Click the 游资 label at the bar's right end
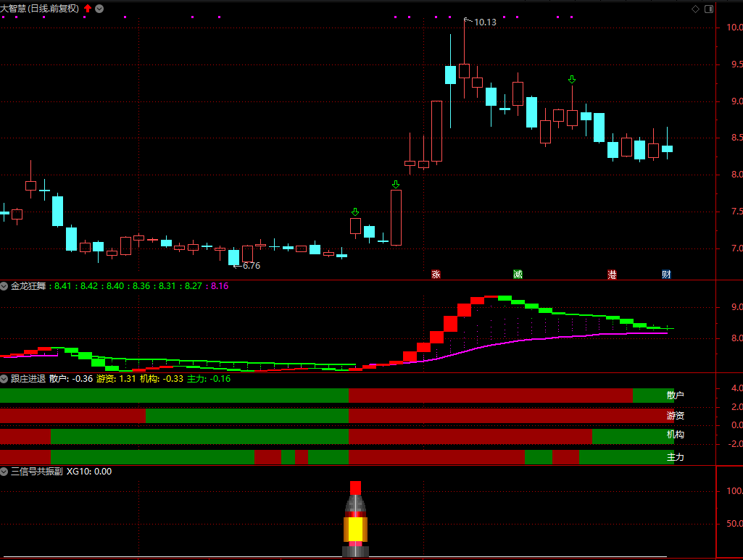743x560 pixels. click(676, 416)
